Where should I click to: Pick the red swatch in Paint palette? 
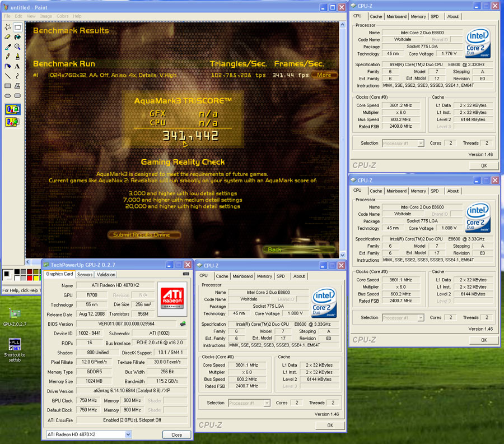coord(30,277)
